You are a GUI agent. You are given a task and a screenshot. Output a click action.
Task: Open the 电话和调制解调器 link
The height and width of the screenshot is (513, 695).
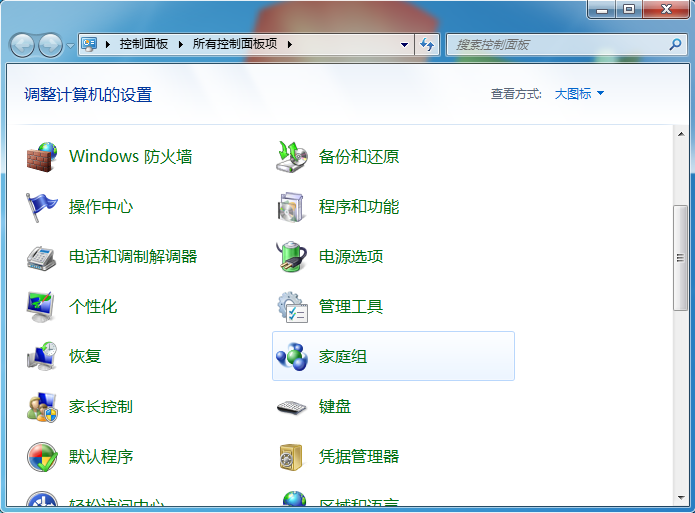(x=133, y=257)
